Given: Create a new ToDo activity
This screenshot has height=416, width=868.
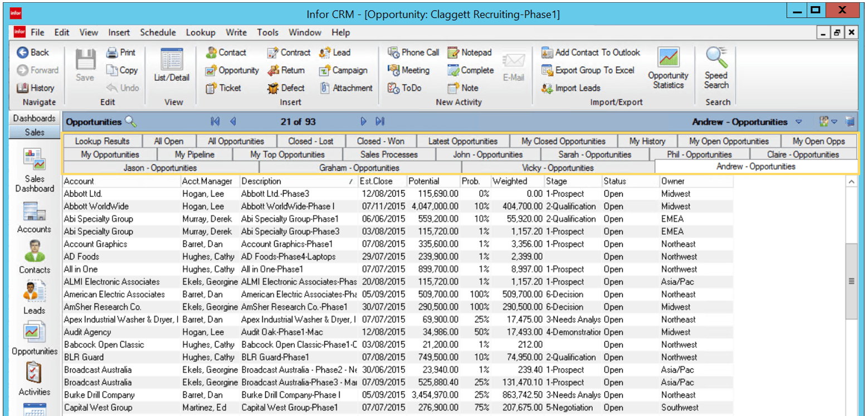Looking at the screenshot, I should click(404, 88).
